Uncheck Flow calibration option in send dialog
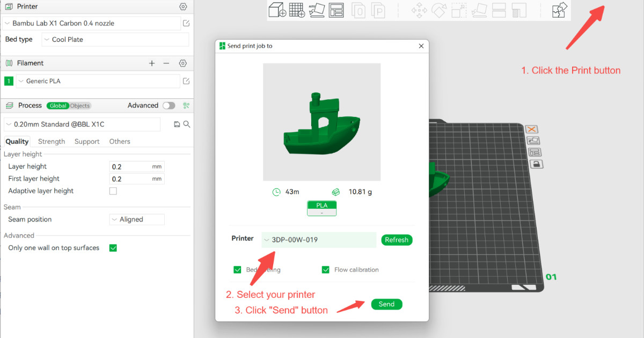644x338 pixels. [x=325, y=270]
